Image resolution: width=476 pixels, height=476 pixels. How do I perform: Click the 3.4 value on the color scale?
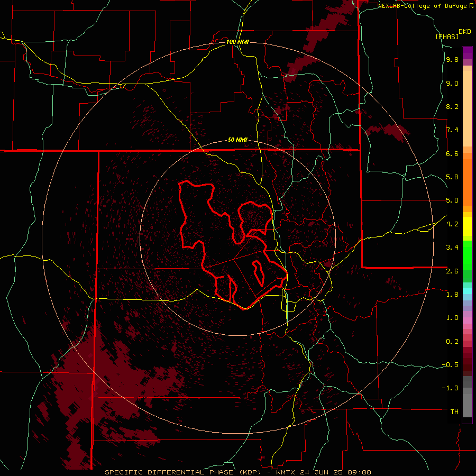452,248
